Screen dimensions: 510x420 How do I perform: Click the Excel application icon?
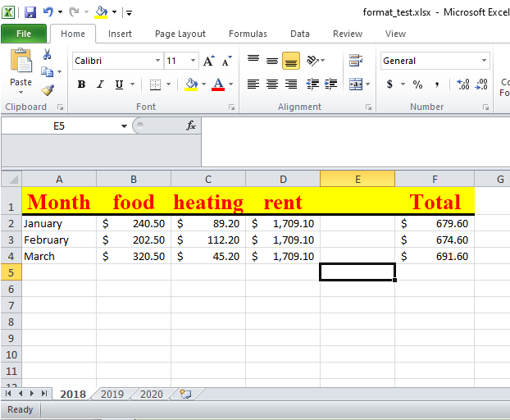click(x=8, y=12)
